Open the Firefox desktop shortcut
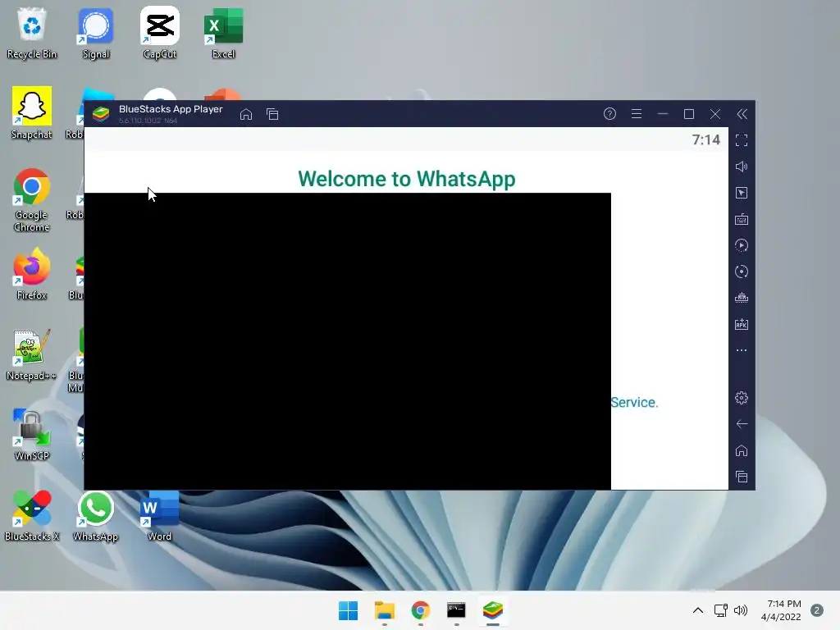 coord(32,274)
